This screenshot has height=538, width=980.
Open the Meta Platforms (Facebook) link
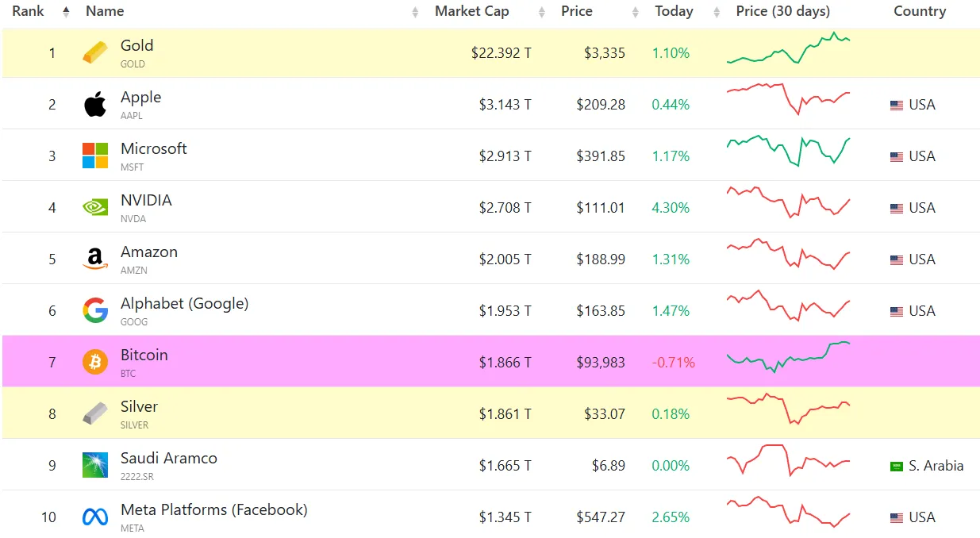coord(213,509)
